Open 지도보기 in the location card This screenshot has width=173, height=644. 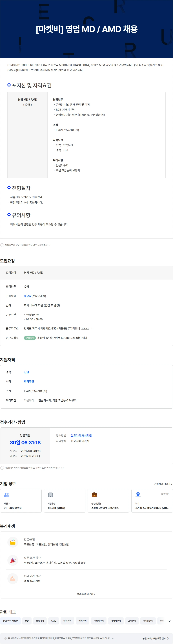click(x=165, y=494)
